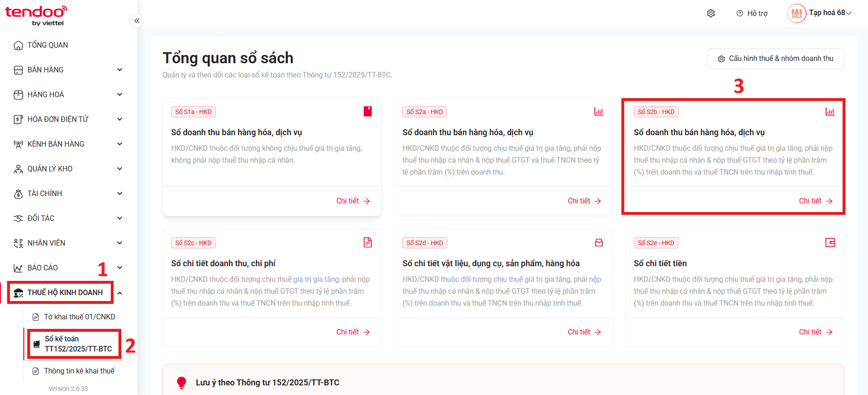This screenshot has width=868, height=395.
Task: Click Cấu hình thuế & nhóm doanh thu button
Action: (x=775, y=59)
